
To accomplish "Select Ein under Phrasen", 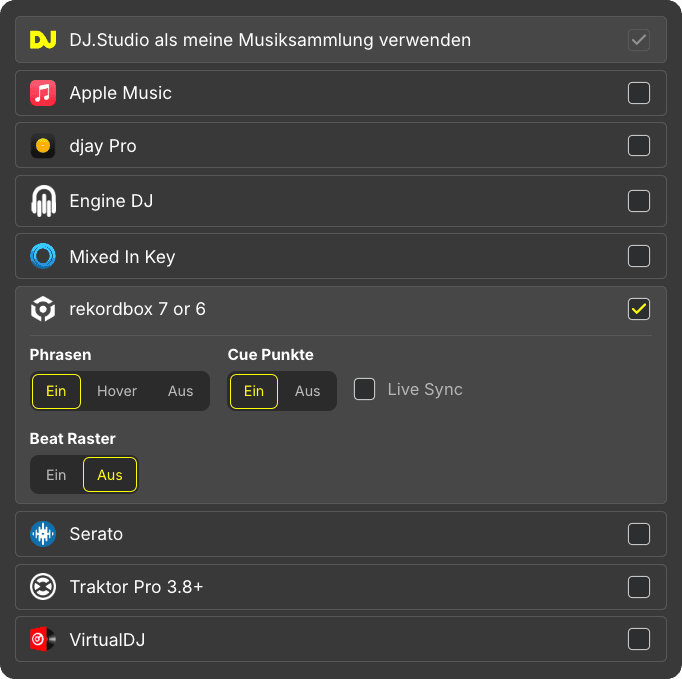I will [56, 391].
